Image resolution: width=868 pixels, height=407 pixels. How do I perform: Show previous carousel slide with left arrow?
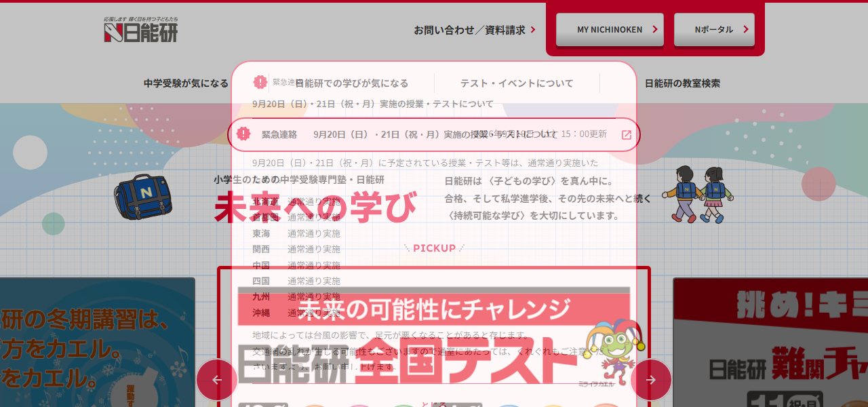point(217,379)
